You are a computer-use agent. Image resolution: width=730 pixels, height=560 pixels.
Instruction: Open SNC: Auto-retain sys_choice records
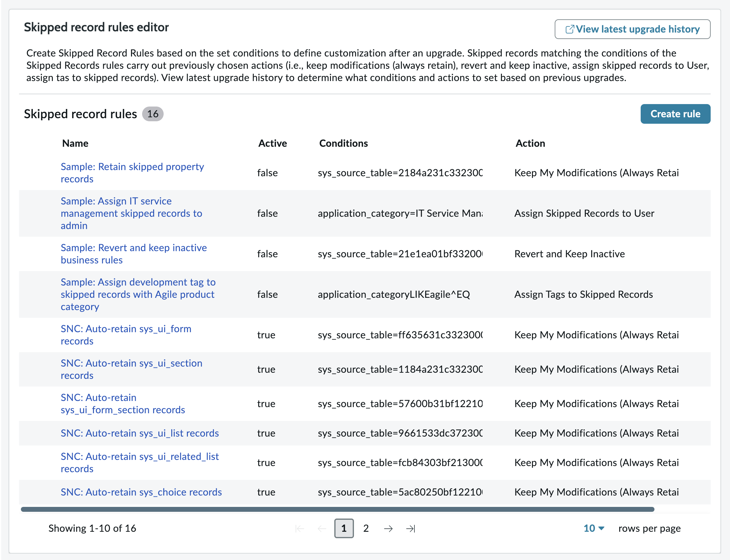141,492
